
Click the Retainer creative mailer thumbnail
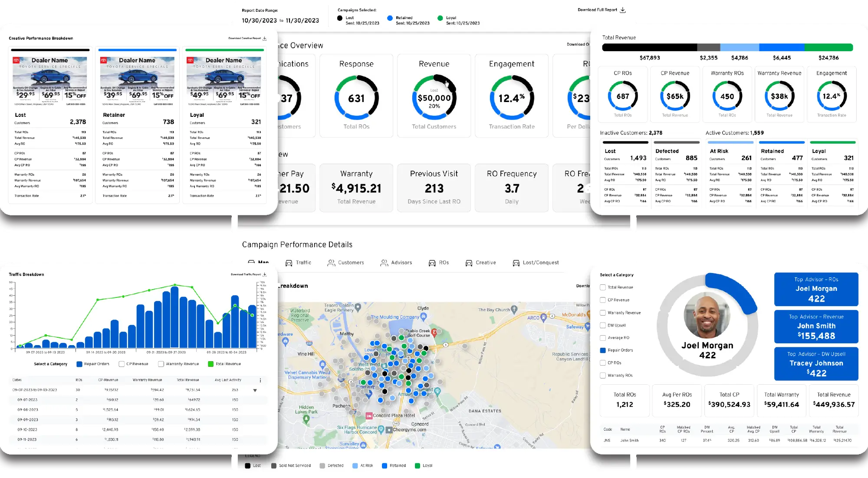pos(137,81)
